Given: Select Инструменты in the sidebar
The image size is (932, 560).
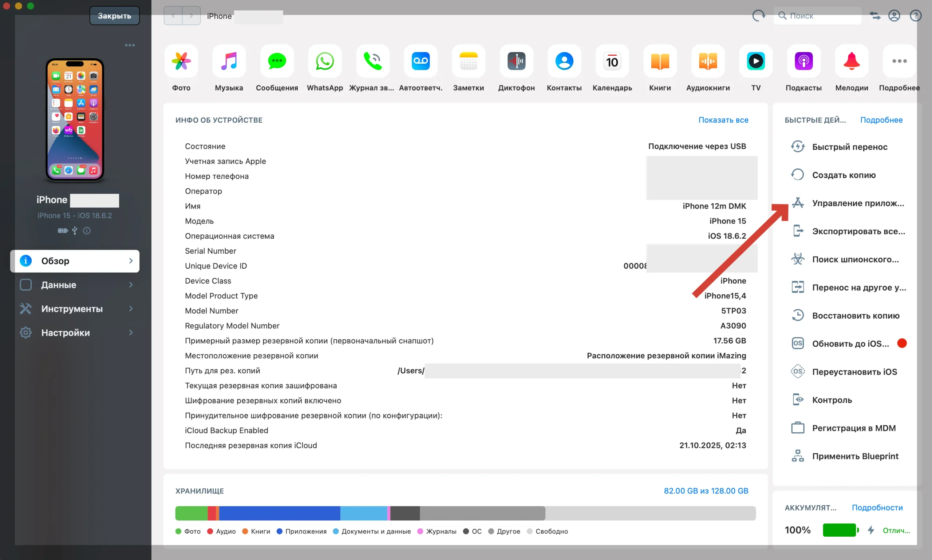Looking at the screenshot, I should coord(75,309).
